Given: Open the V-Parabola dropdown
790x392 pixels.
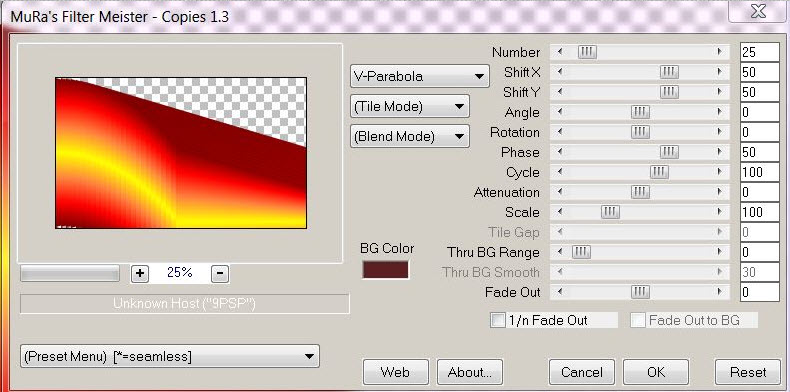Looking at the screenshot, I should (419, 77).
